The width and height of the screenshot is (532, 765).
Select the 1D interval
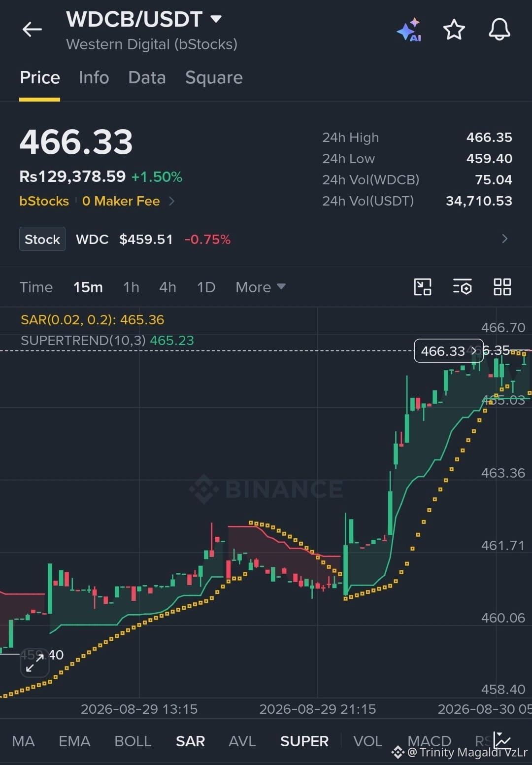pyautogui.click(x=206, y=287)
